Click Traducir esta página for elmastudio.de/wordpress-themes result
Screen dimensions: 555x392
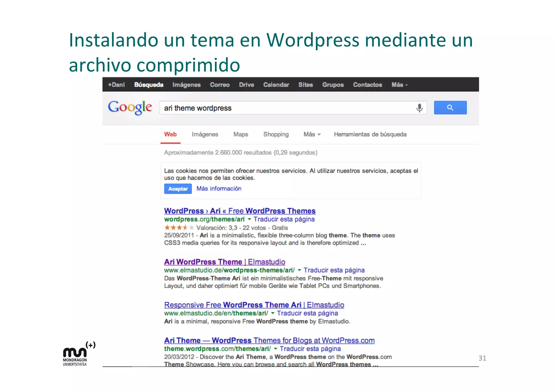pos(334,270)
